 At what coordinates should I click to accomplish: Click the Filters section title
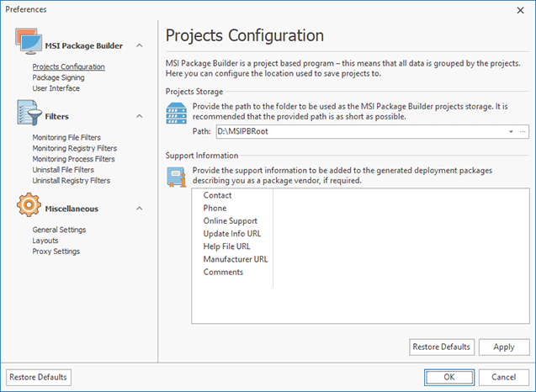tap(56, 117)
